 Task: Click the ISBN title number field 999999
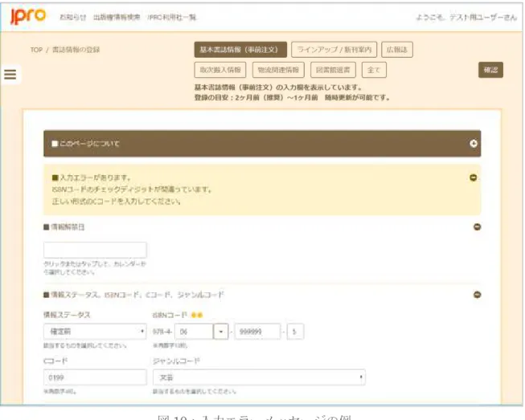point(257,332)
